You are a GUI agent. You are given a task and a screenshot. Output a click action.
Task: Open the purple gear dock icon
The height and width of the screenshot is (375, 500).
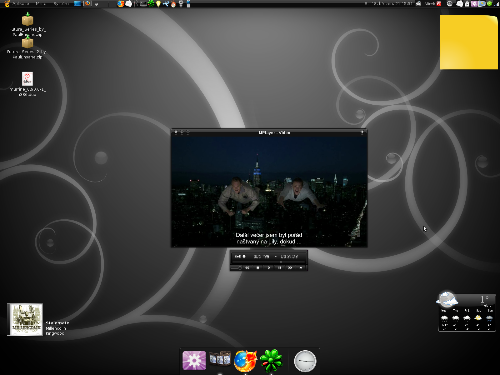(x=194, y=360)
